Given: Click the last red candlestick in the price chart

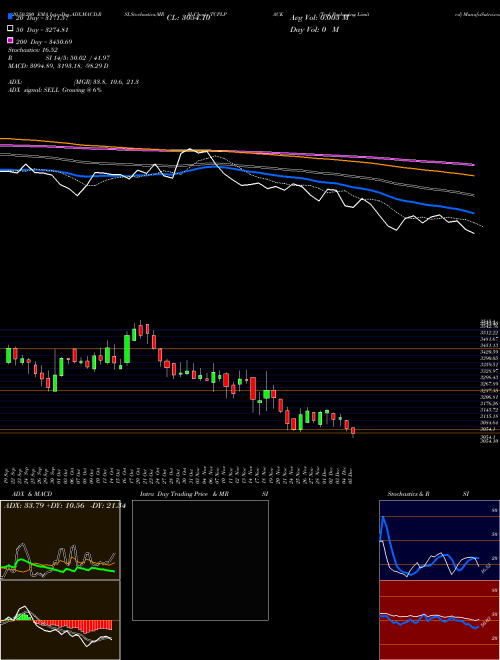Looking at the screenshot, I should click(353, 431).
